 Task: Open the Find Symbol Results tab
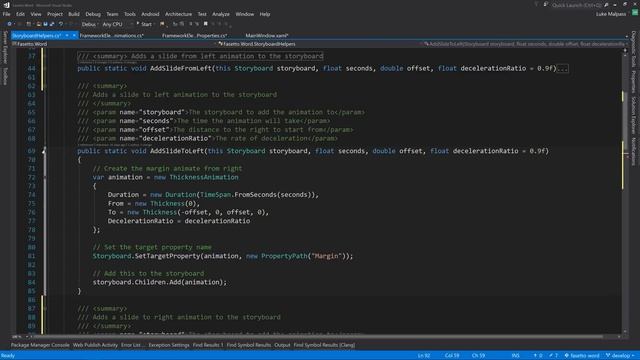249,345
